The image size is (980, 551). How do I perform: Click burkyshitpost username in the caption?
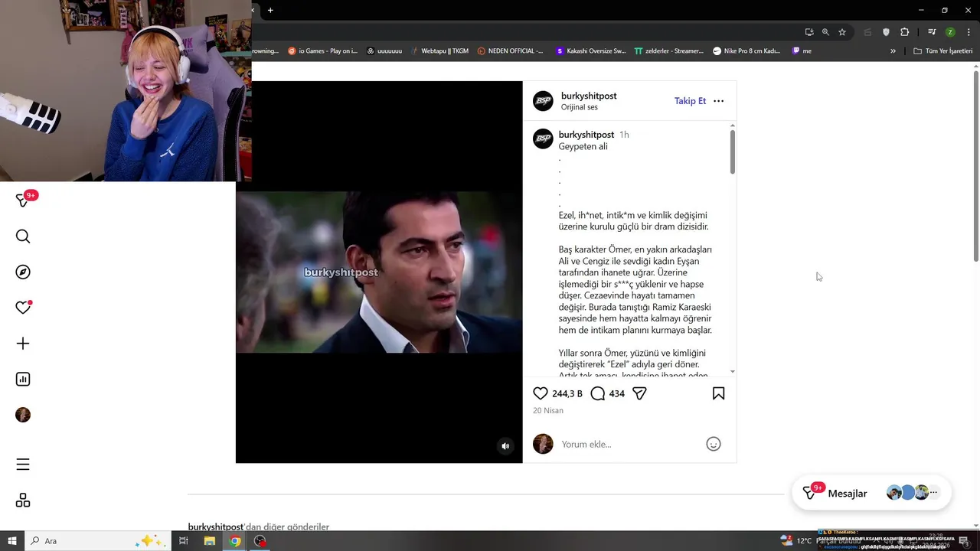[x=586, y=135]
